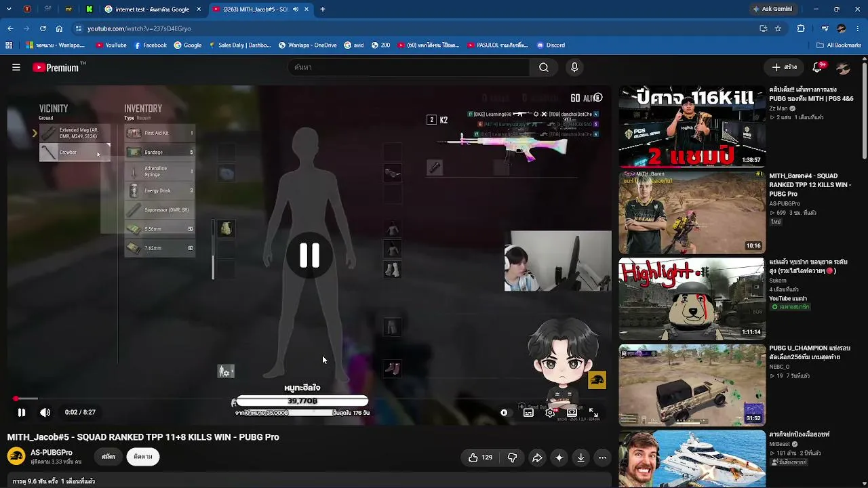Bookmark this page with the star icon
The image size is (868, 488).
click(778, 28)
